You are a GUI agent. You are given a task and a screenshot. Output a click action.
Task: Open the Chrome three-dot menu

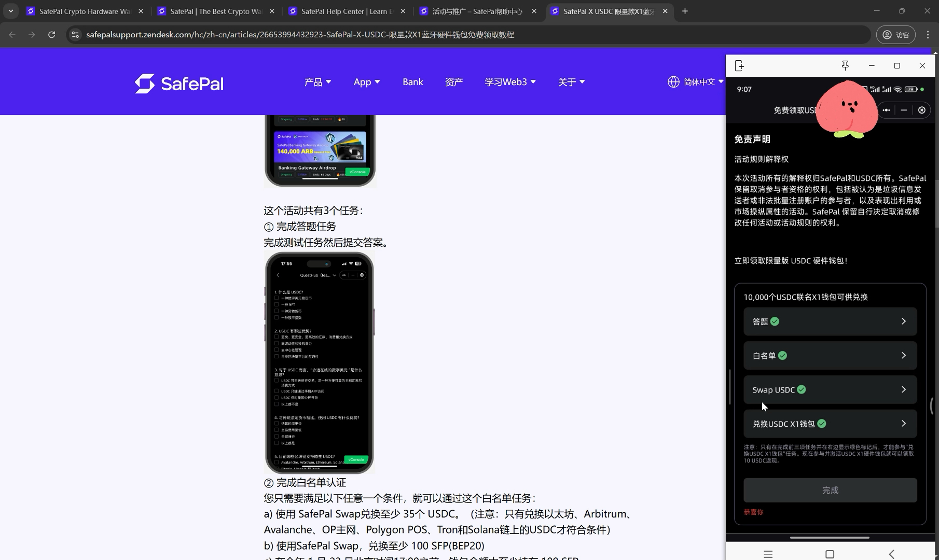click(x=928, y=35)
